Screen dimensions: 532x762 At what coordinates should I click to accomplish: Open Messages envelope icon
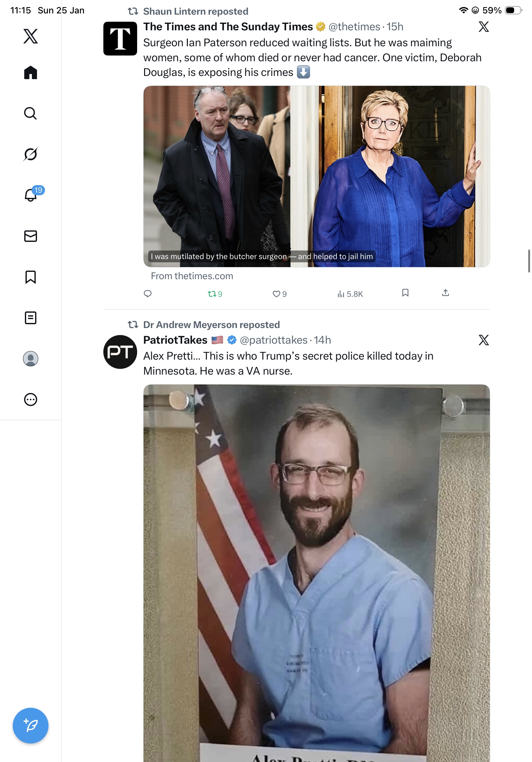(x=31, y=236)
